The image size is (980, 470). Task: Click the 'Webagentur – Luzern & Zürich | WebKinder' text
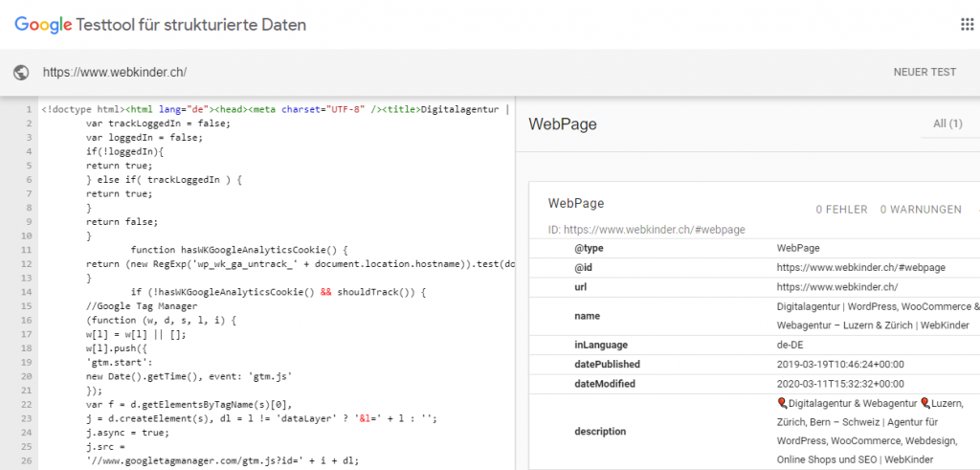point(873,325)
